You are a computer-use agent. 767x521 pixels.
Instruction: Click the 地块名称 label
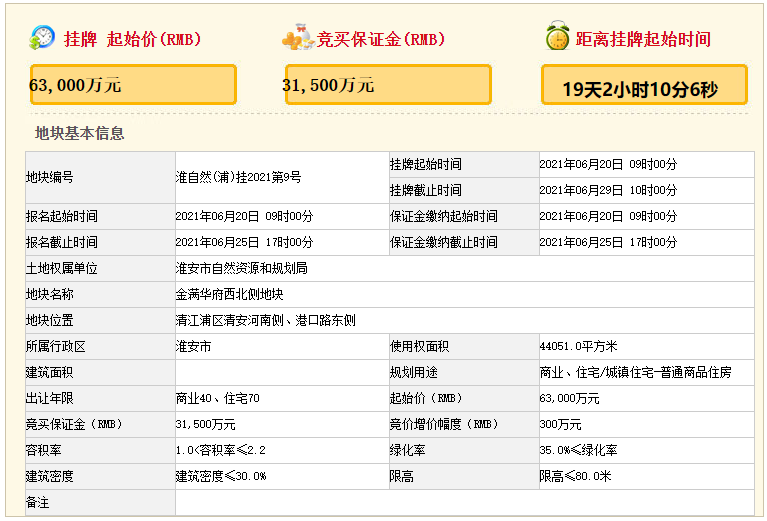pyautogui.click(x=49, y=294)
